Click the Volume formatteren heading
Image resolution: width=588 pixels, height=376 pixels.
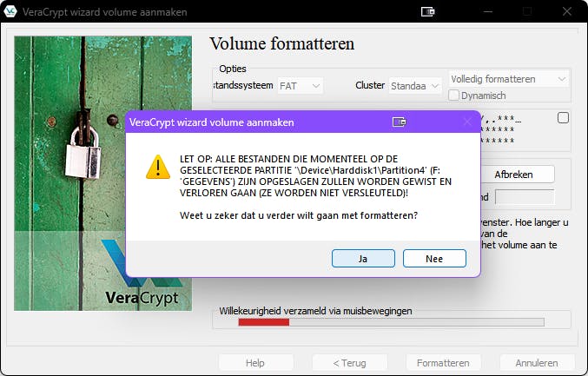[281, 43]
